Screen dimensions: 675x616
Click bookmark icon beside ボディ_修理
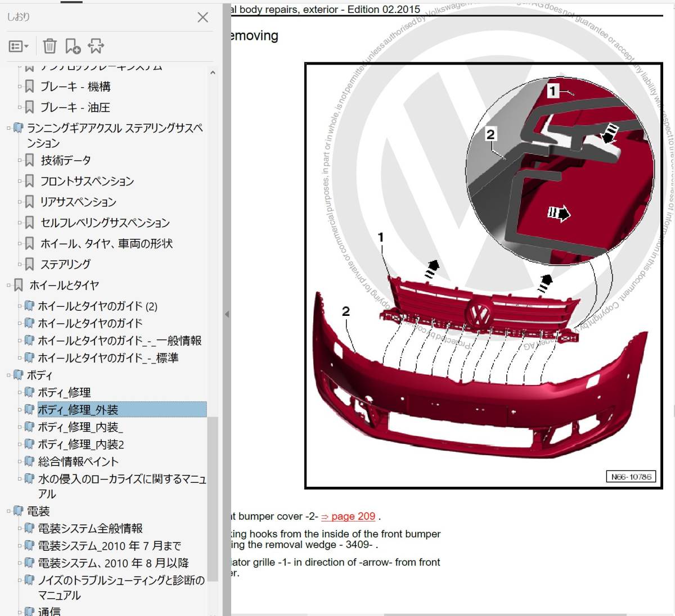(29, 392)
